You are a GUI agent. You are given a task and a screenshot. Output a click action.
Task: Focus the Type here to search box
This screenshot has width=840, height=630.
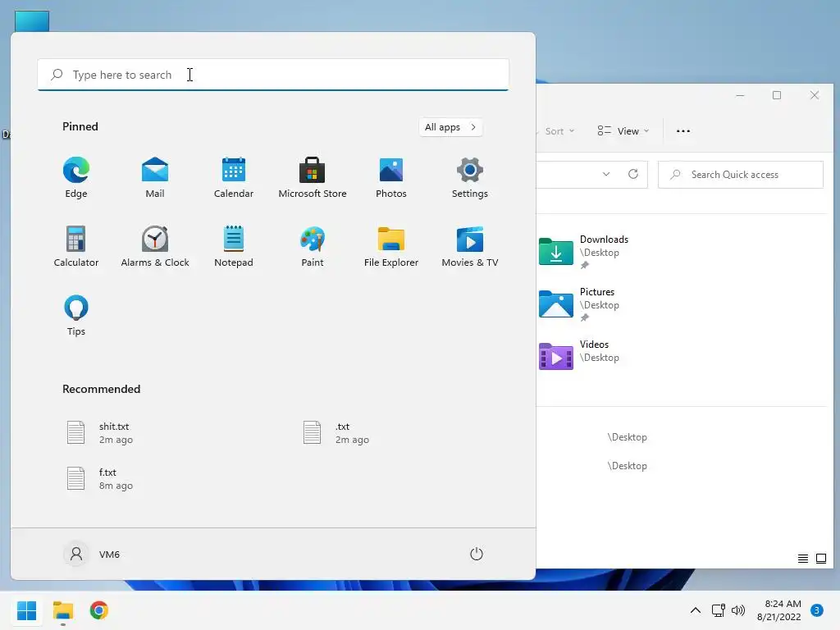point(273,75)
